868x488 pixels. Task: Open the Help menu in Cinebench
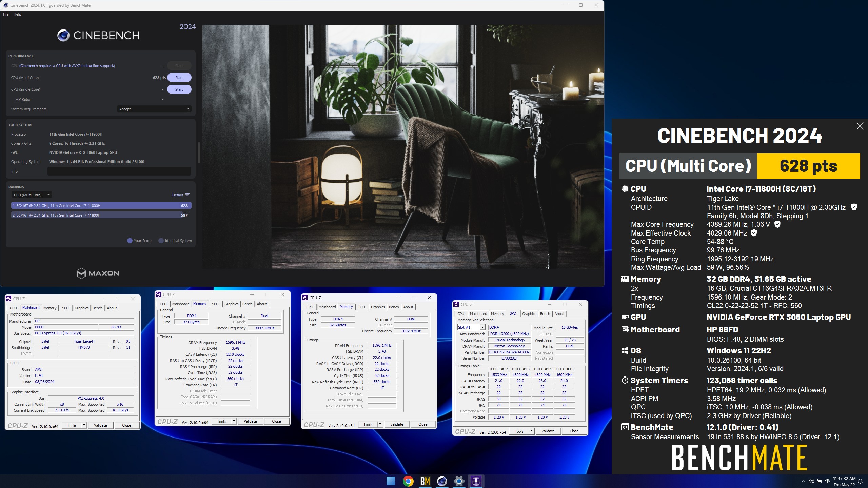(17, 14)
